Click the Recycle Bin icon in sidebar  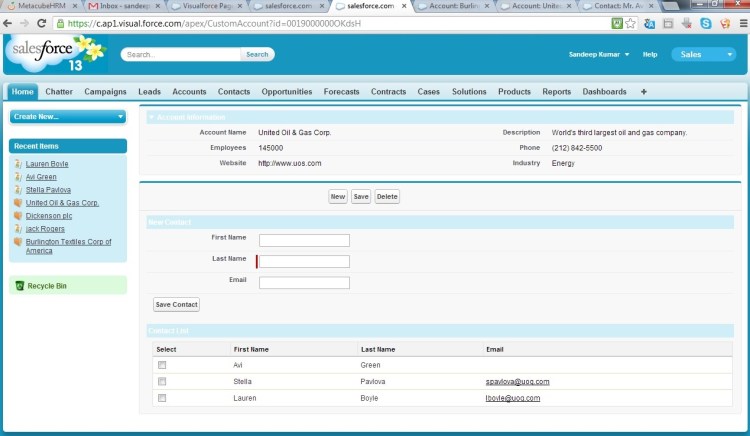coord(19,286)
